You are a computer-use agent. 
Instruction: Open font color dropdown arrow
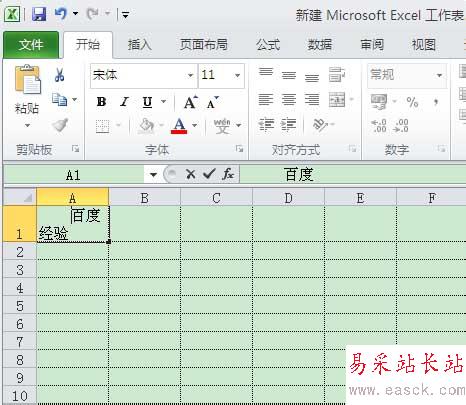point(195,125)
